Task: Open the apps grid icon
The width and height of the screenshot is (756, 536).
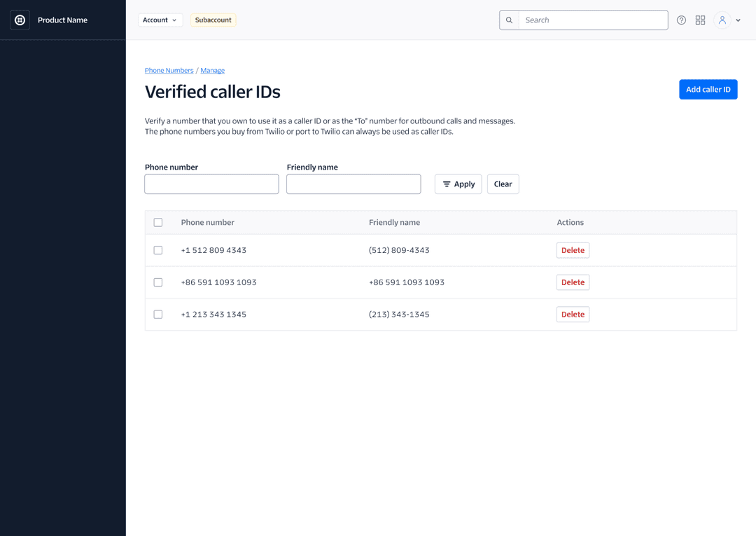Action: click(x=700, y=20)
